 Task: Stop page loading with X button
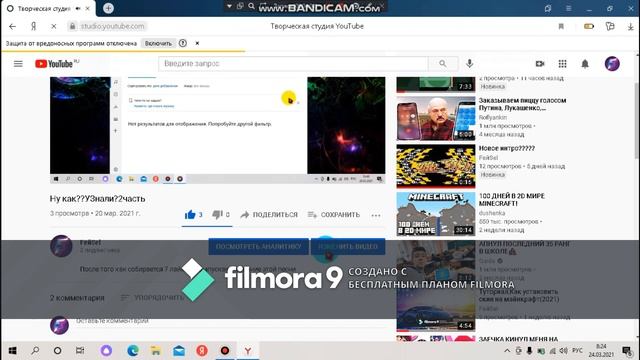point(53,26)
